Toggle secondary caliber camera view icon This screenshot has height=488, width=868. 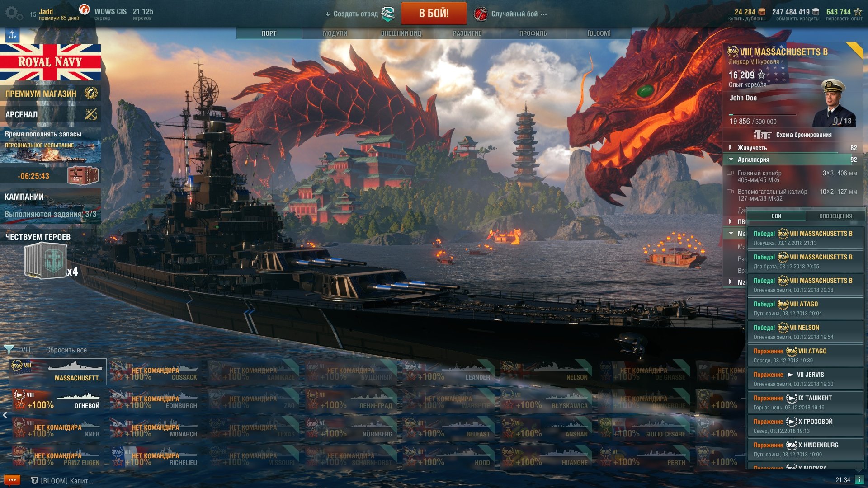[x=730, y=192]
